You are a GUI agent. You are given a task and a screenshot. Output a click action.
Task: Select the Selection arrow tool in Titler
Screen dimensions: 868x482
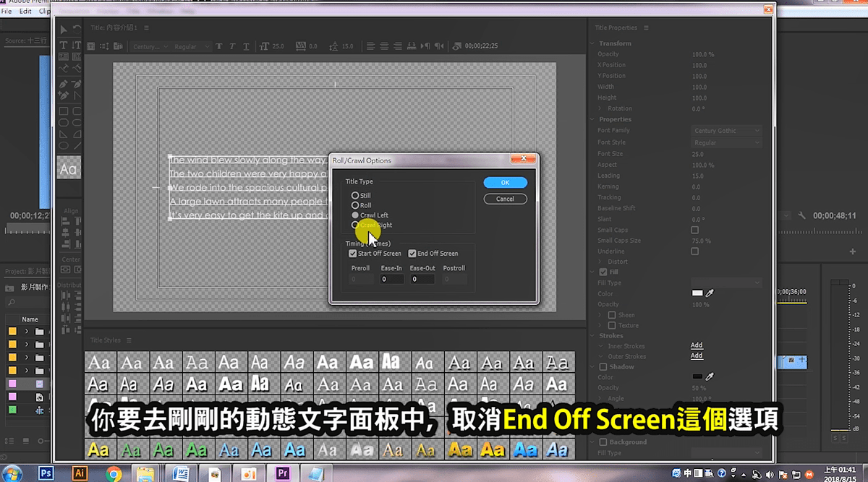(64, 29)
